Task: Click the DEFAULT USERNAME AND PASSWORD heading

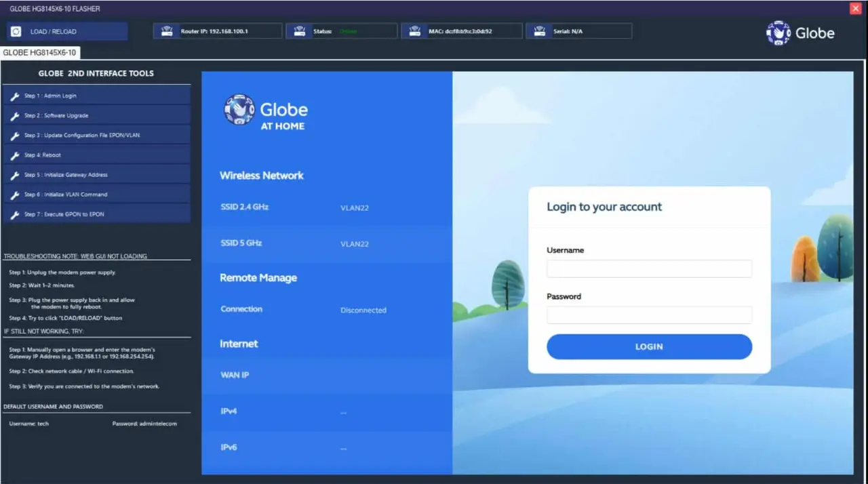Action: (x=54, y=407)
